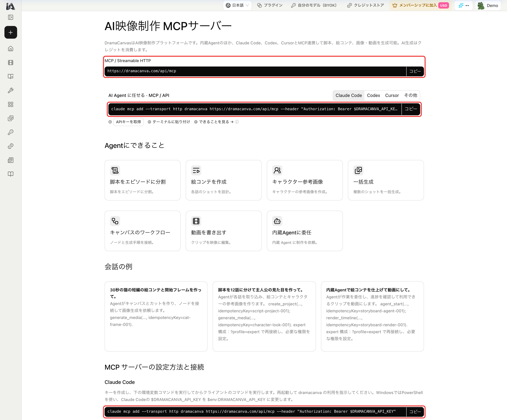Open the 一括生成 card
The height and width of the screenshot is (420, 507).
click(x=386, y=180)
